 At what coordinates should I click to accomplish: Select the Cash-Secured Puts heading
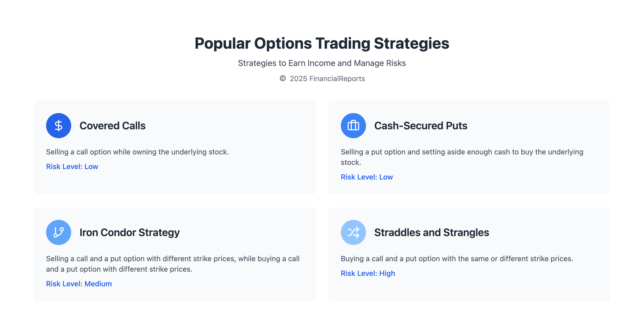[x=420, y=126]
